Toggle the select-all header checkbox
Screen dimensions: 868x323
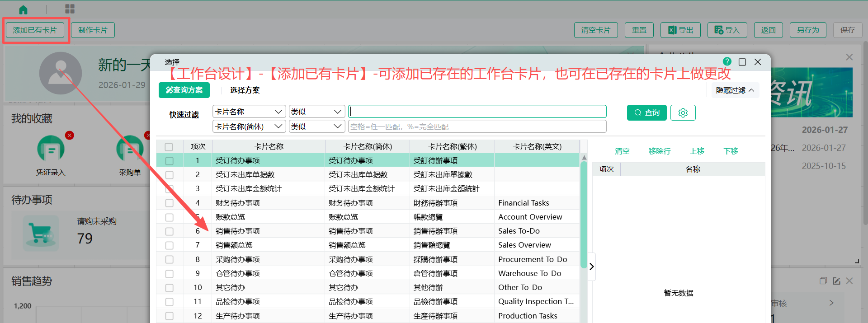(169, 147)
